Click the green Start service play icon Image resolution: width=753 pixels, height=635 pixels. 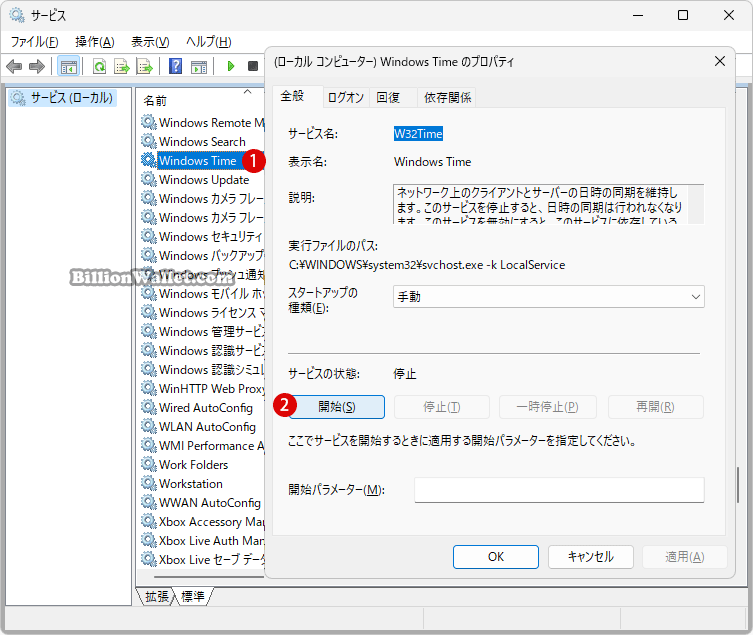[231, 66]
